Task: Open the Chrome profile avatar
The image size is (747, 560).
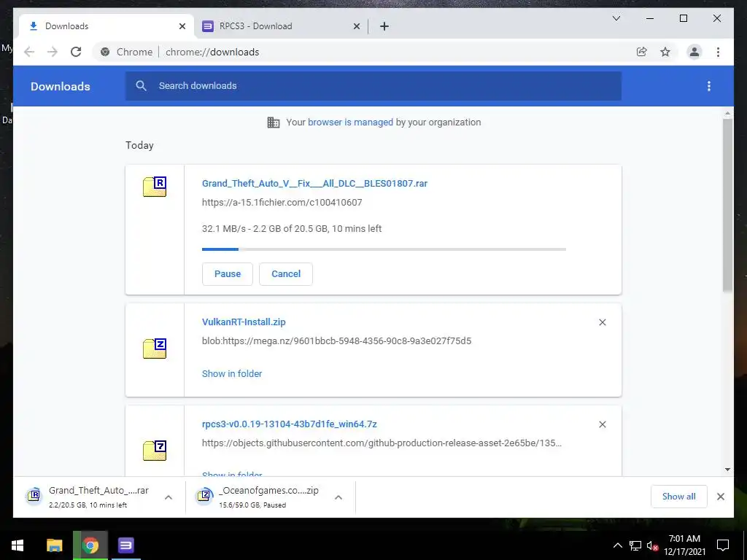Action: coord(694,52)
